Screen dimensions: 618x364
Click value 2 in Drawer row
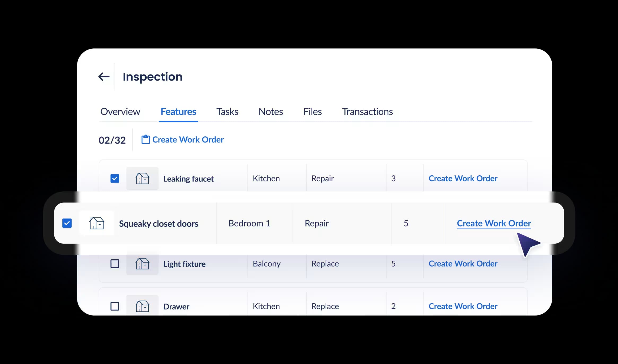pyautogui.click(x=393, y=306)
